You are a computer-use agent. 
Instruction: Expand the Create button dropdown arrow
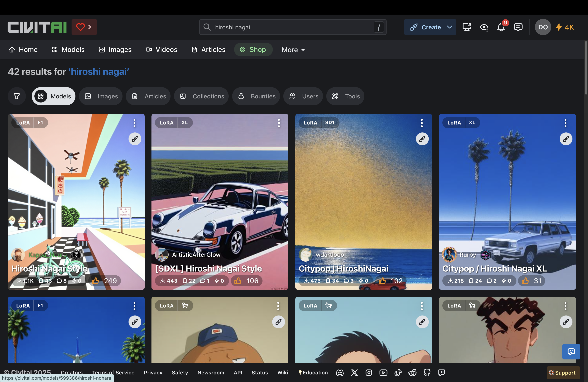pos(450,27)
